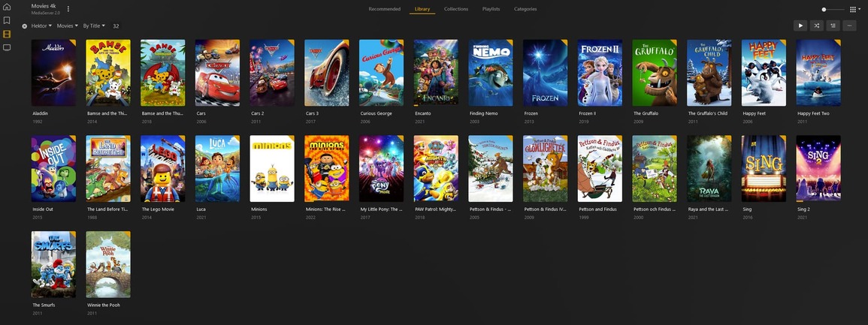The height and width of the screenshot is (325, 868).
Task: Click the Happy Feet Two title link
Action: click(x=813, y=113)
